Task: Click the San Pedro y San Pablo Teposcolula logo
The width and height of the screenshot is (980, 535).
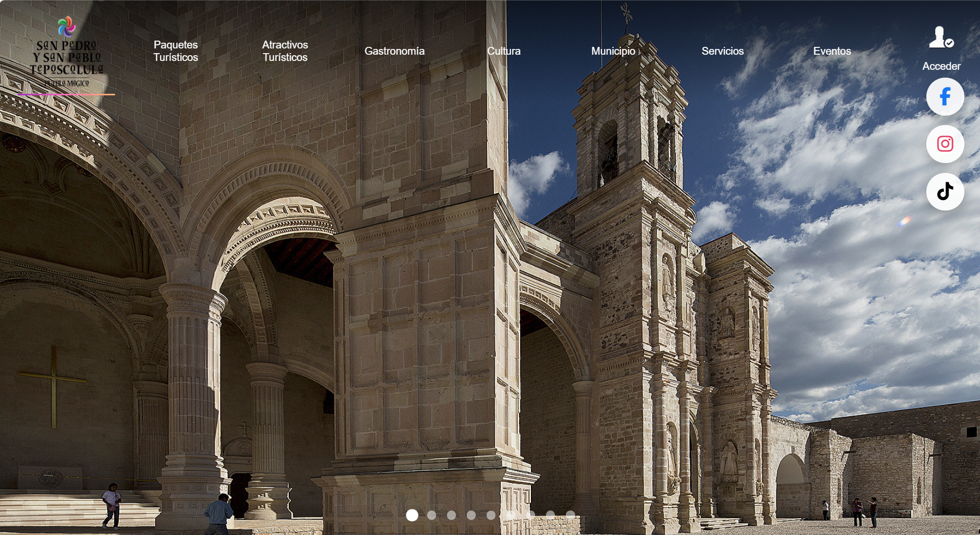Action: [x=66, y=52]
